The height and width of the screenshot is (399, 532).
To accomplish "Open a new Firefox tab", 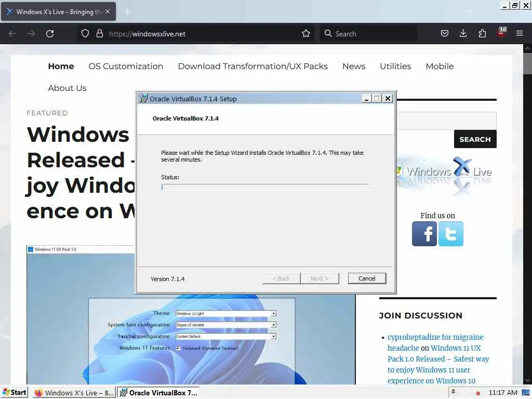I will [127, 12].
